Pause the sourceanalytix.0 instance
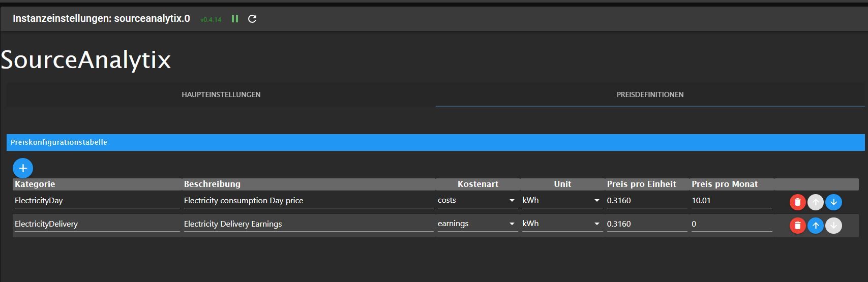 coord(235,19)
